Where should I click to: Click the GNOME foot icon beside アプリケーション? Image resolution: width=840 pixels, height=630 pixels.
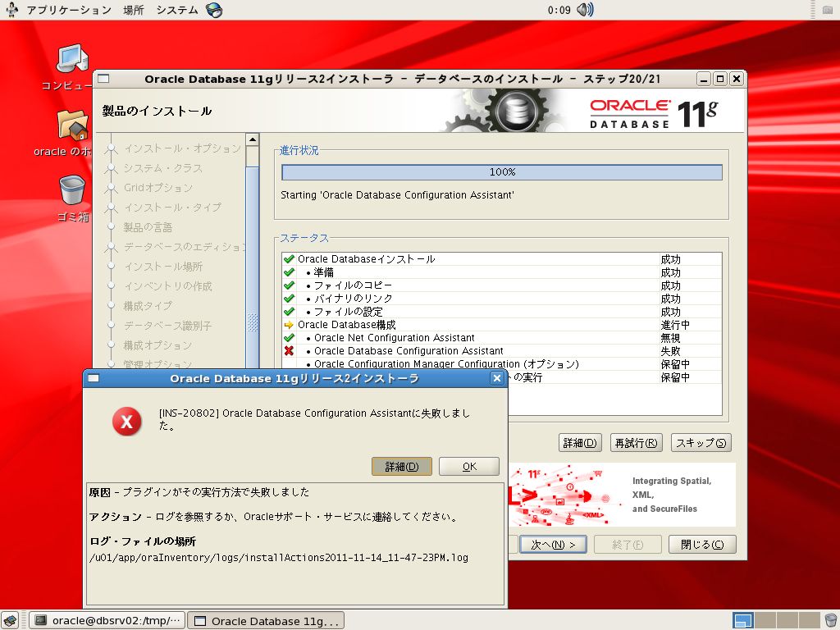pos(11,10)
